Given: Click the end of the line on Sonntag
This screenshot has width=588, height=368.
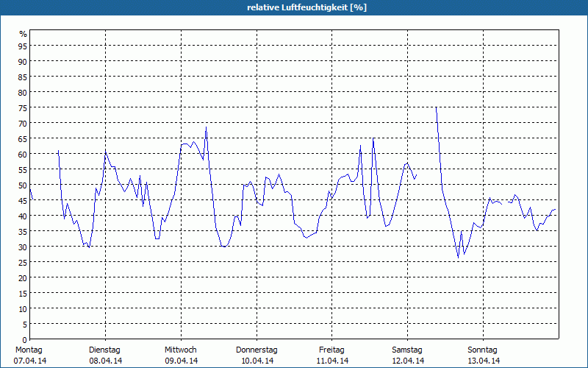Looking at the screenshot, I should click(555, 209).
